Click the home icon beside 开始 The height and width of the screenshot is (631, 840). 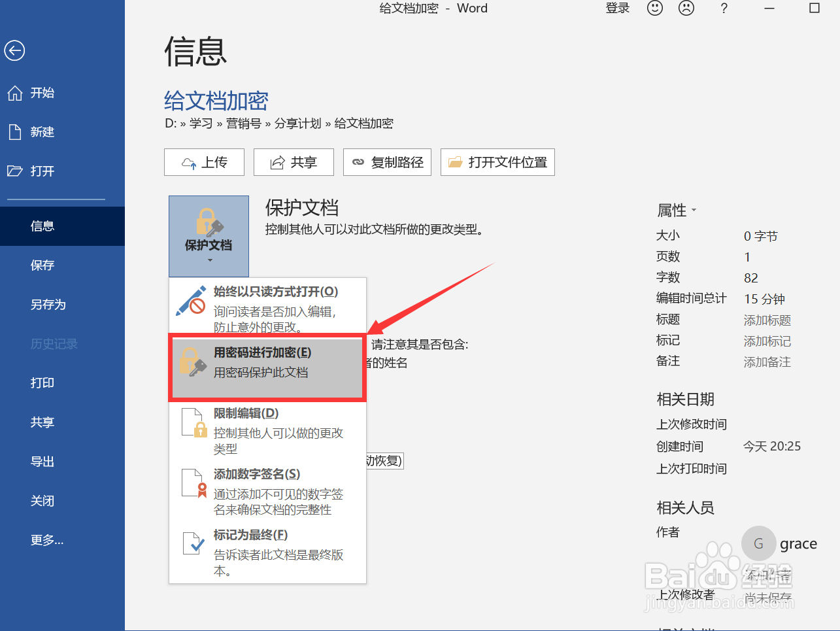pyautogui.click(x=15, y=93)
